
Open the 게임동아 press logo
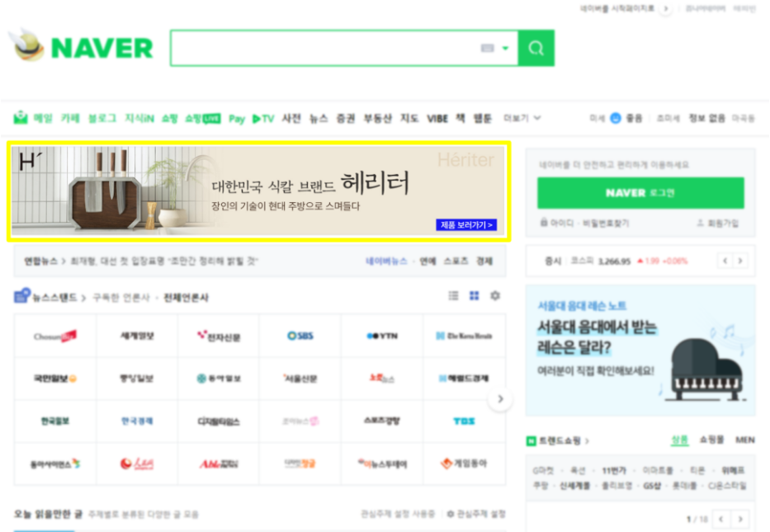pyautogui.click(x=464, y=464)
